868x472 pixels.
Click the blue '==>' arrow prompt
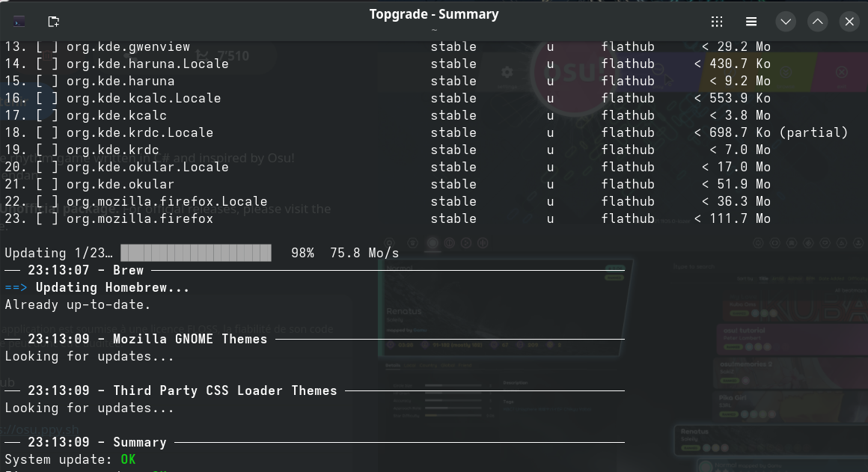coord(16,287)
